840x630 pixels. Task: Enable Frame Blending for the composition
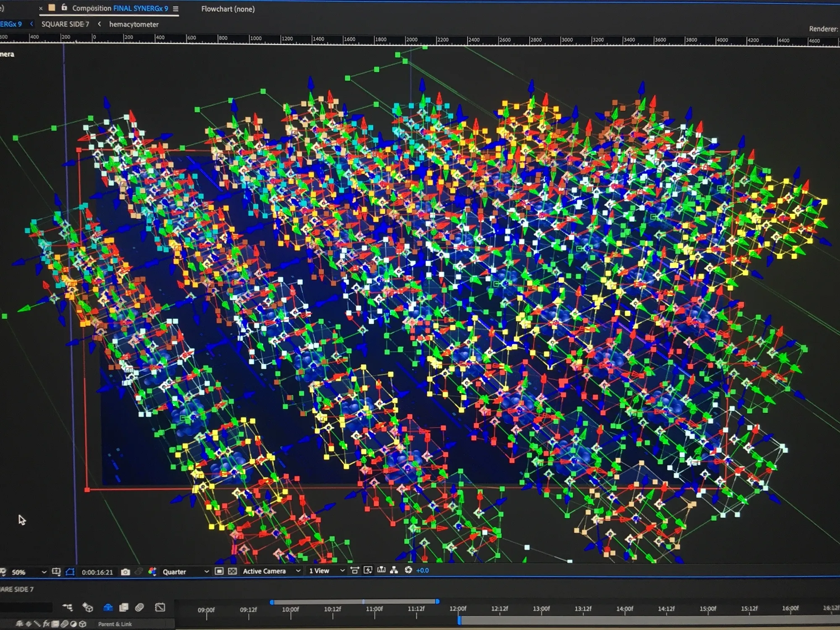tap(124, 607)
